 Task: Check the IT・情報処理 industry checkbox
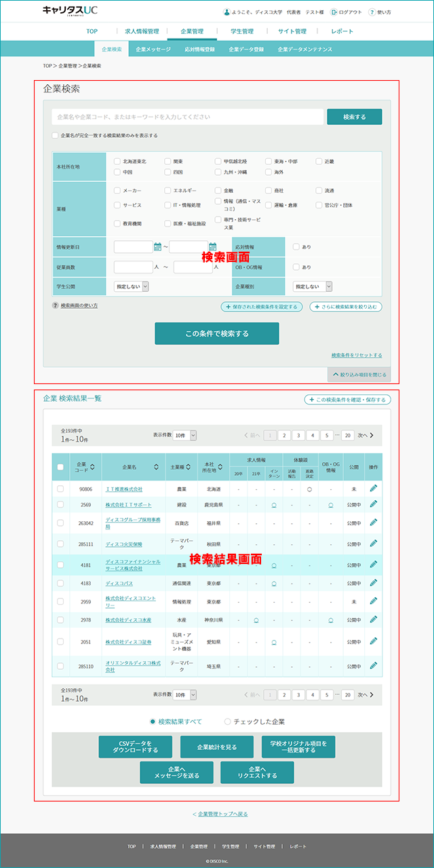[167, 205]
